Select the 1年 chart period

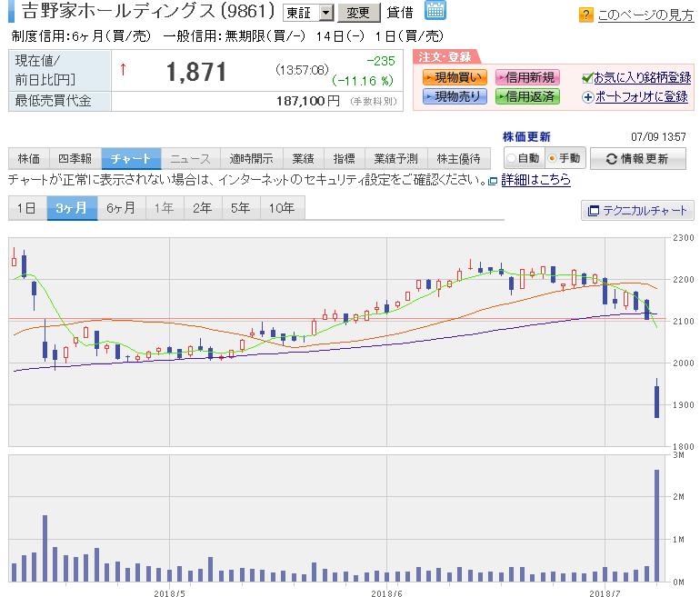pyautogui.click(x=165, y=208)
